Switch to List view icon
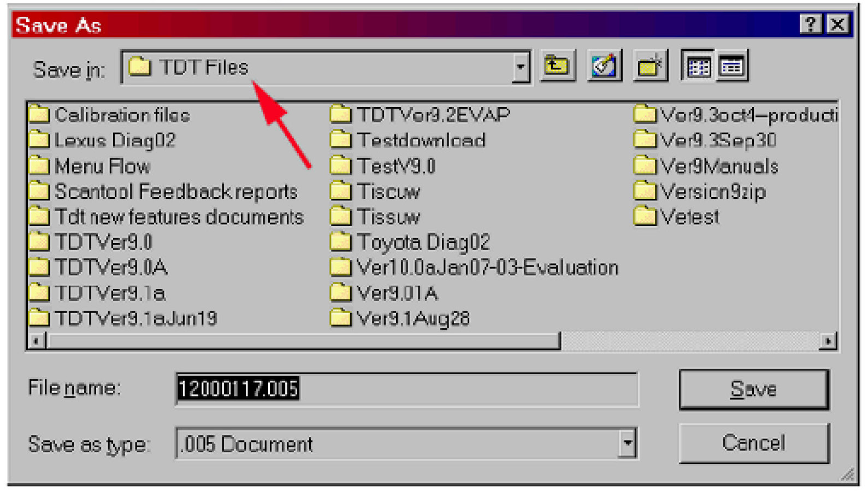Image resolution: width=868 pixels, height=491 pixels. click(698, 67)
